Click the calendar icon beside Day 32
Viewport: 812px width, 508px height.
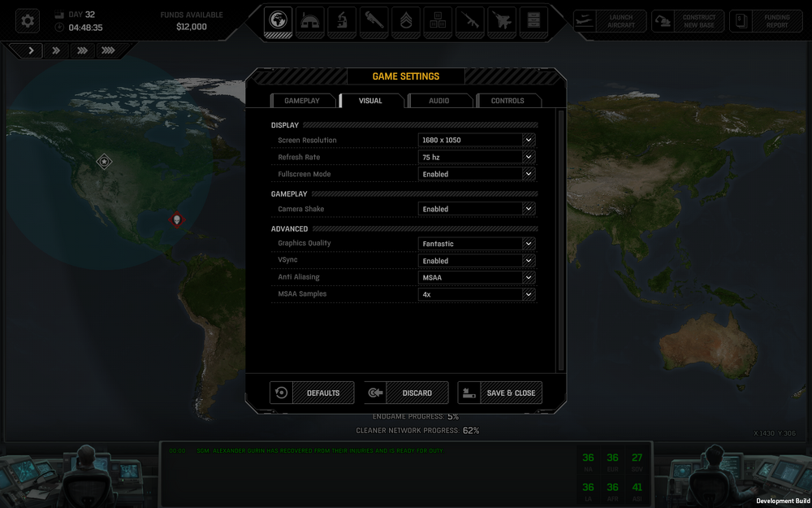pos(59,15)
